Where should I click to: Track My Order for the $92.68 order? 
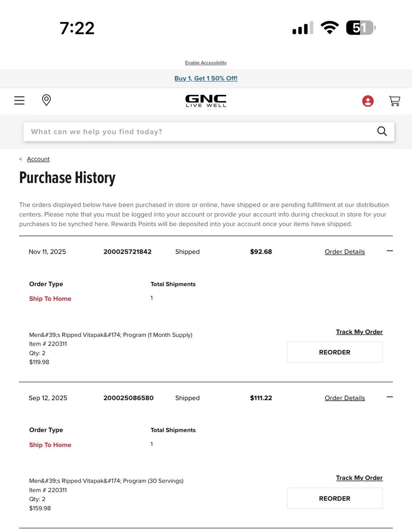pyautogui.click(x=359, y=332)
